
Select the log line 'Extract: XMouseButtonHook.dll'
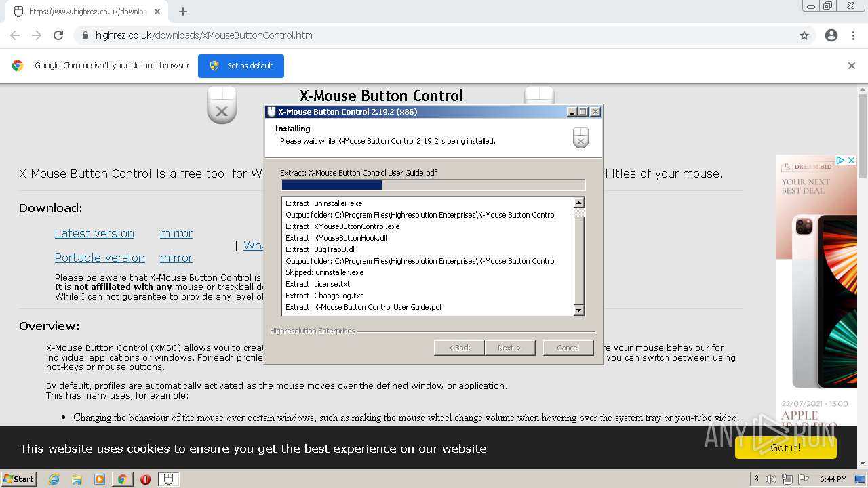pyautogui.click(x=336, y=238)
